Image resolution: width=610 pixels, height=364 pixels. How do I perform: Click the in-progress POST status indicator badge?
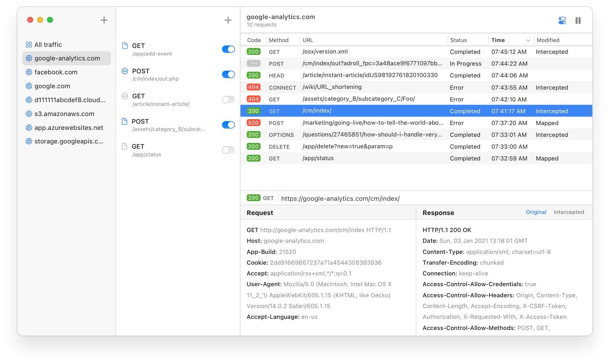[x=253, y=63]
